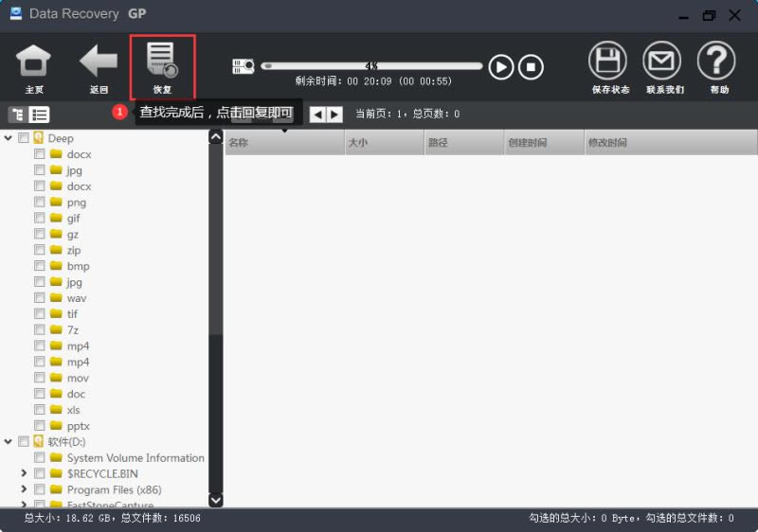Click the Deep drive search icon
Image resolution: width=758 pixels, height=532 pixels.
(38, 138)
